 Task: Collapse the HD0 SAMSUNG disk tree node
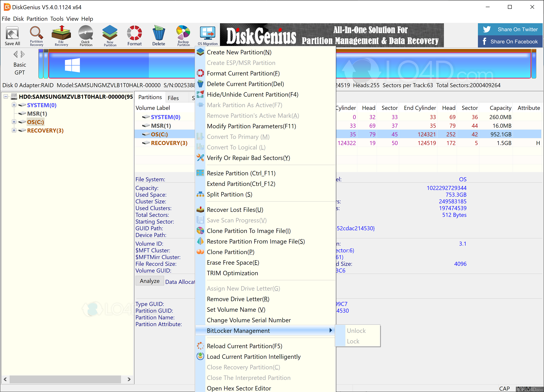(6, 96)
